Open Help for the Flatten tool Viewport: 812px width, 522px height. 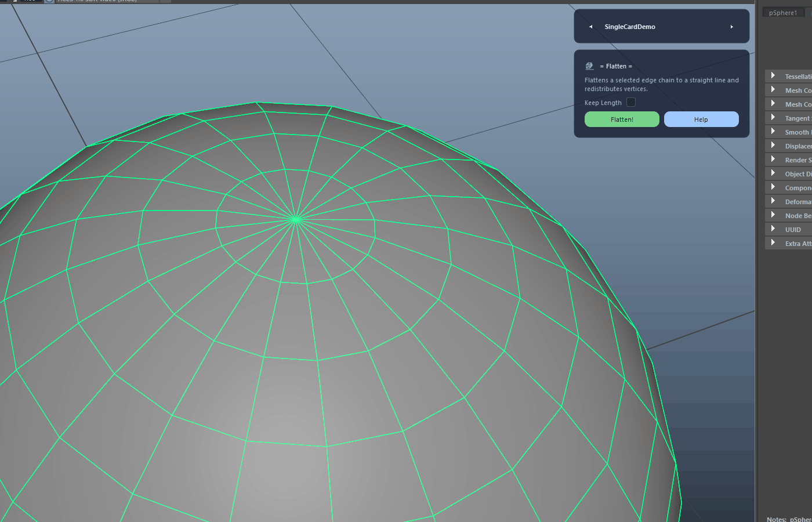(x=701, y=119)
